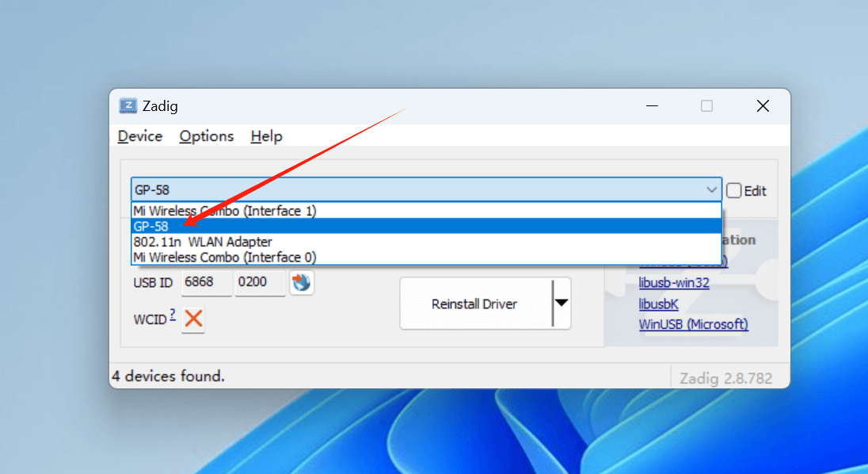Open the Options menu
Viewport: 868px width, 474px height.
click(x=207, y=136)
